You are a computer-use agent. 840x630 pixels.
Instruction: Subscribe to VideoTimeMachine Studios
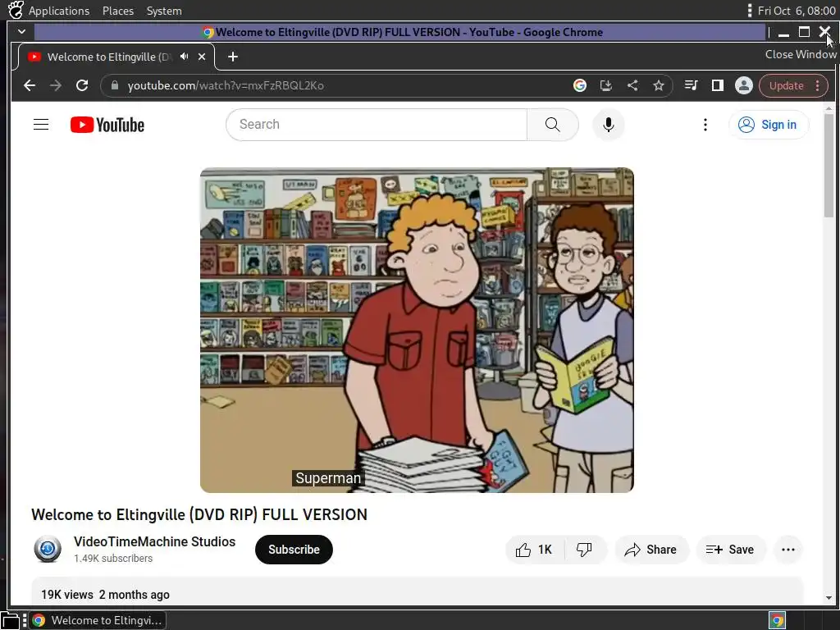tap(294, 550)
